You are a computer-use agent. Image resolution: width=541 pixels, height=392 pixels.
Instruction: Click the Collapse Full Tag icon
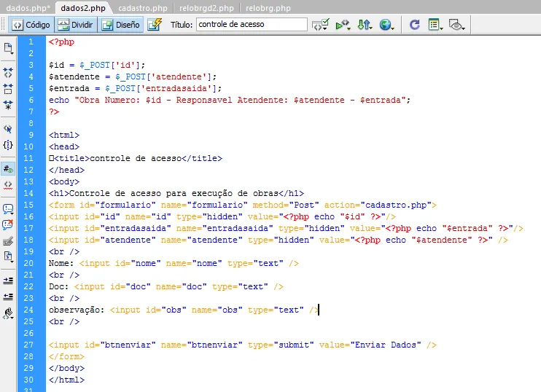coord(8,72)
